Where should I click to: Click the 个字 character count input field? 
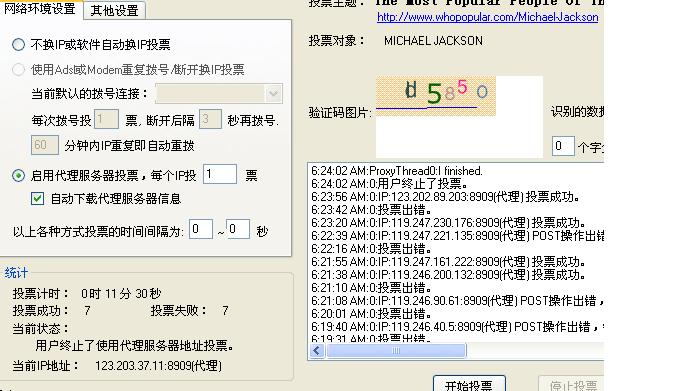[563, 146]
